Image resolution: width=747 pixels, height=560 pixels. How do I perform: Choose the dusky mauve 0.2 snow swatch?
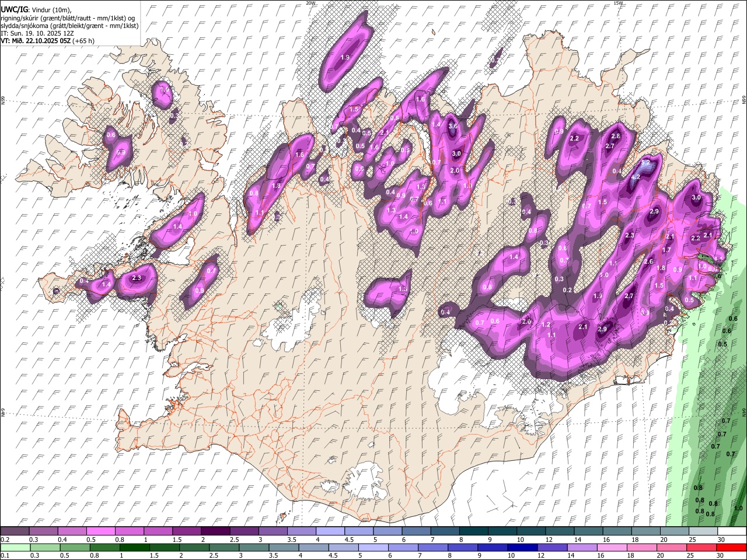tap(15, 531)
